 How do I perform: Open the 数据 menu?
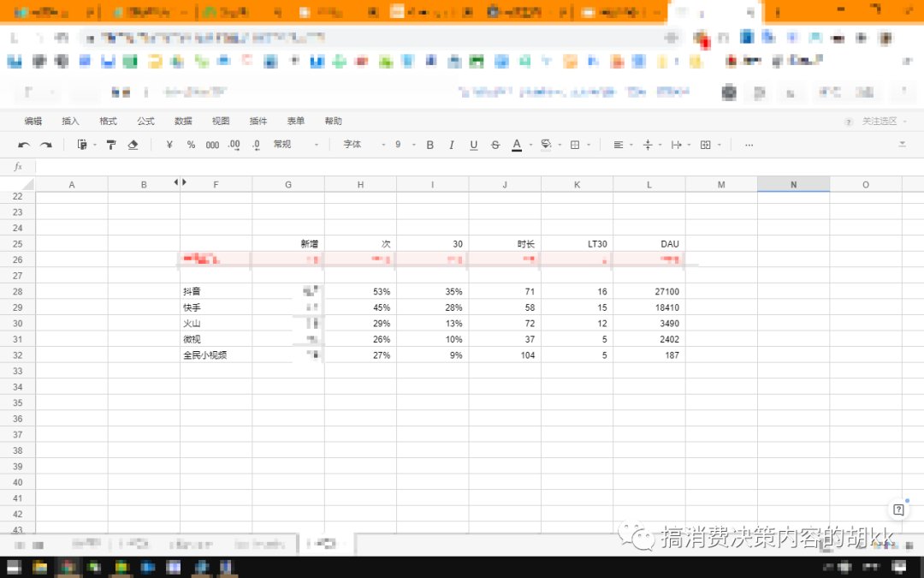click(x=182, y=121)
